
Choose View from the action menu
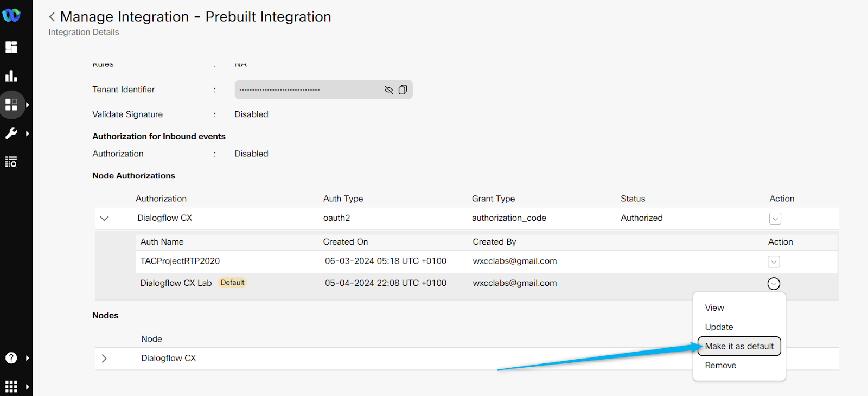[714, 308]
